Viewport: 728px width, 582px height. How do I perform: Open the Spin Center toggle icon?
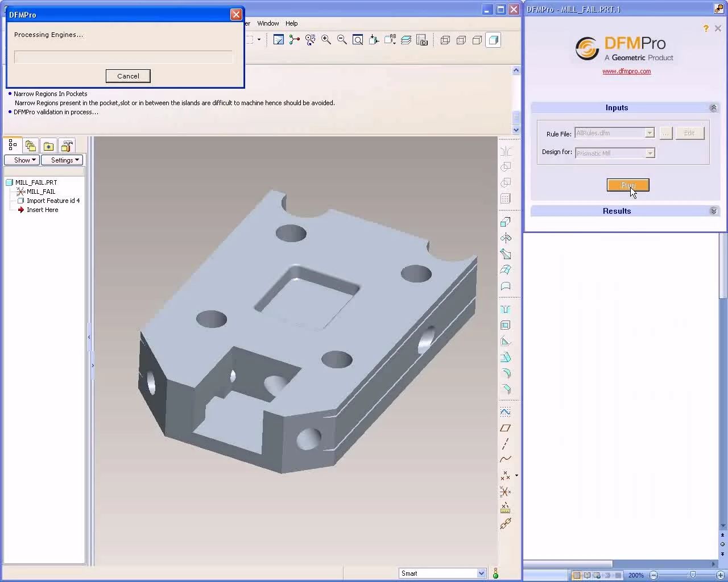coord(295,40)
